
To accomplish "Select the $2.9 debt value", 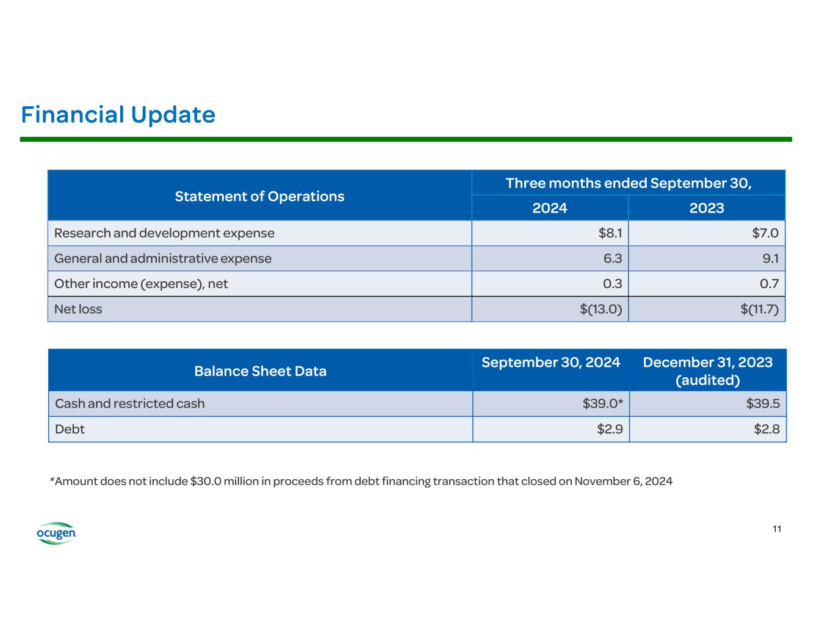I will [610, 429].
